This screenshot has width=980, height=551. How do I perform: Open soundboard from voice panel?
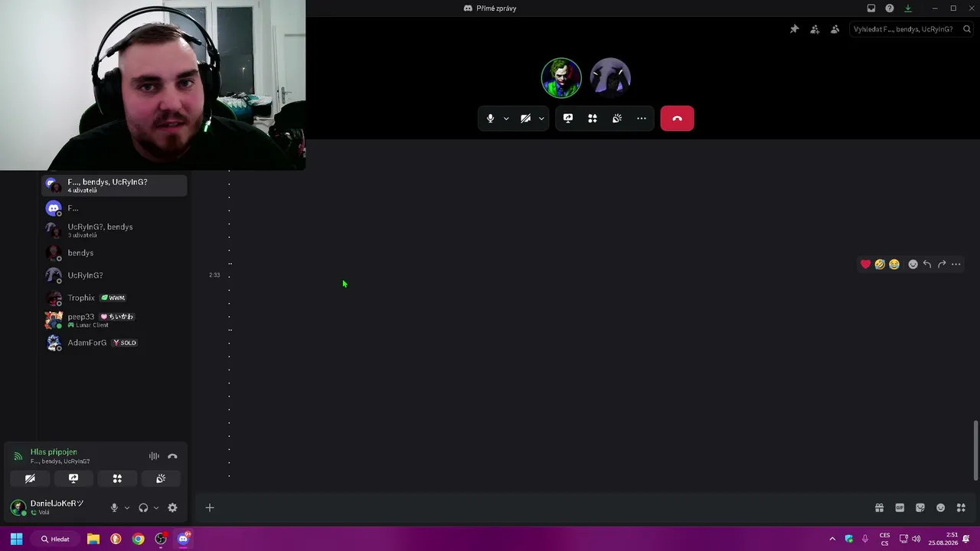pyautogui.click(x=161, y=478)
